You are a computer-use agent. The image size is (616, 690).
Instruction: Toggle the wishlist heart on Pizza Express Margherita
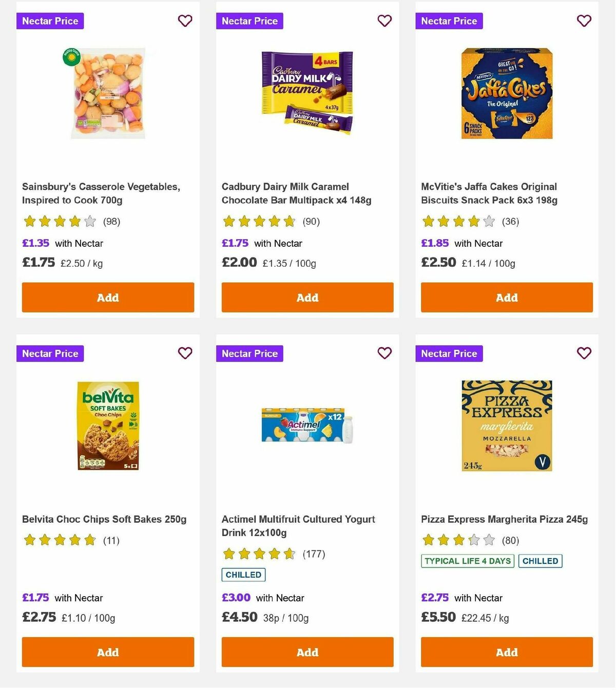[584, 353]
